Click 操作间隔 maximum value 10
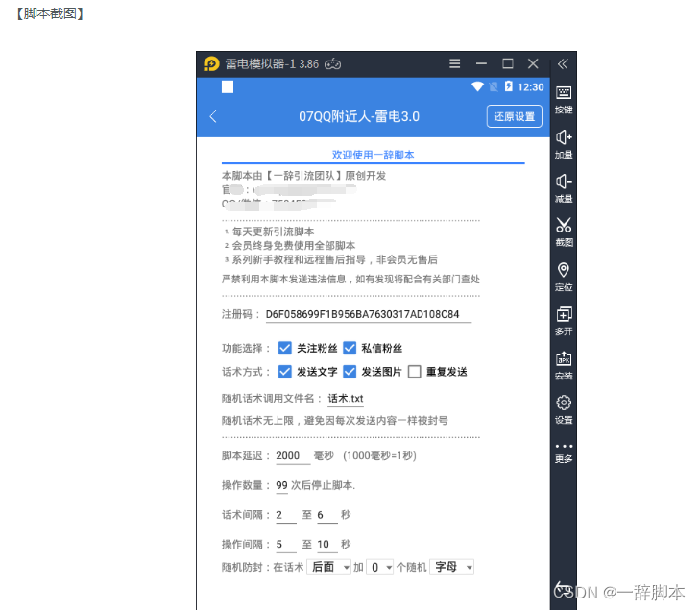 [327, 545]
